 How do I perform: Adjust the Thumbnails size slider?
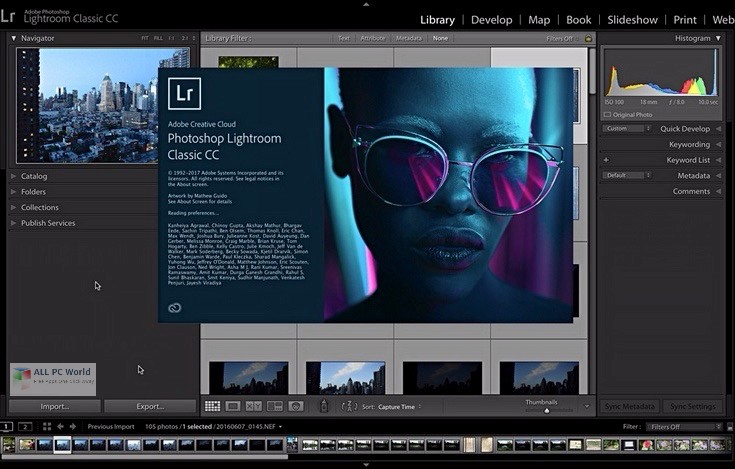point(547,411)
